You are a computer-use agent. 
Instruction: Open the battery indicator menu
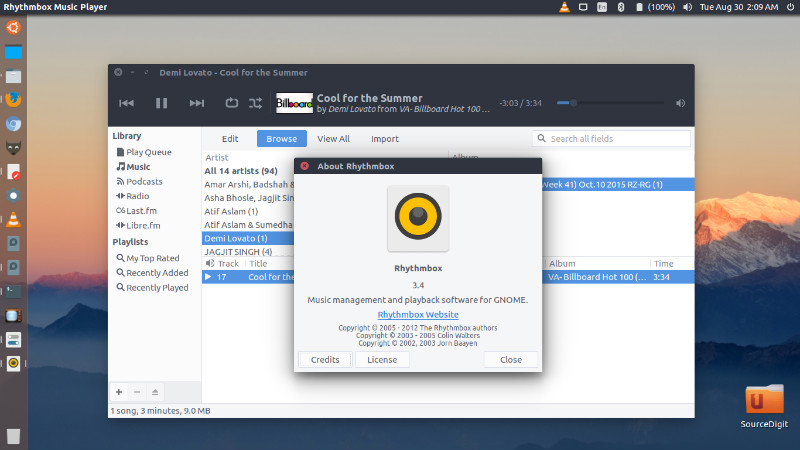655,7
